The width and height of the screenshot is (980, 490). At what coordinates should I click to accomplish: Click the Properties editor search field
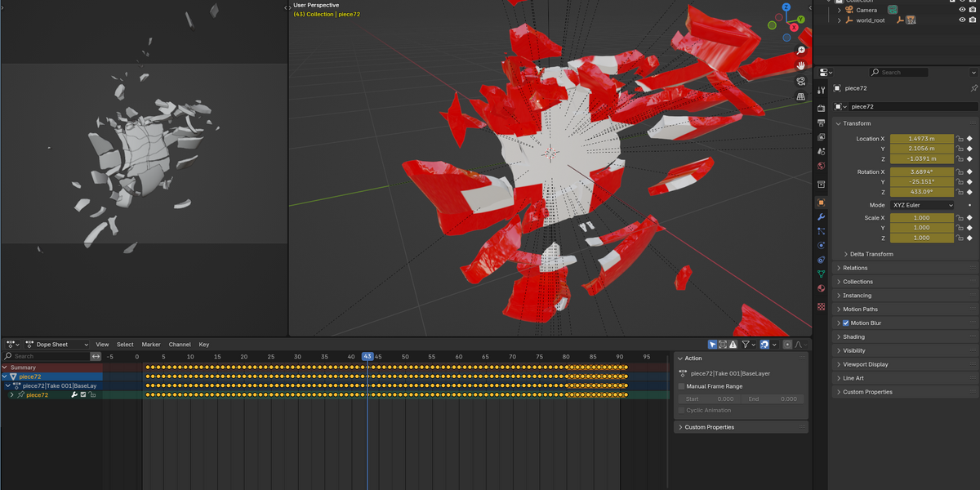tap(898, 72)
